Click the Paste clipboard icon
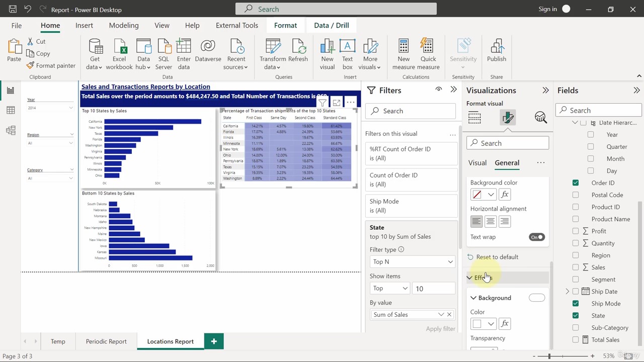Image resolution: width=644 pixels, height=362 pixels. (x=14, y=47)
